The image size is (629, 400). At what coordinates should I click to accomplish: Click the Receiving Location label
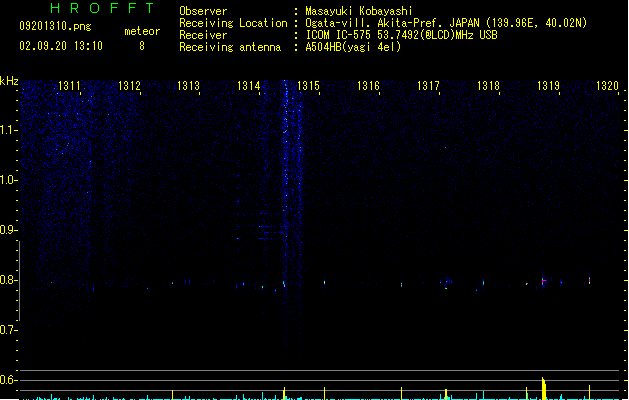point(233,23)
